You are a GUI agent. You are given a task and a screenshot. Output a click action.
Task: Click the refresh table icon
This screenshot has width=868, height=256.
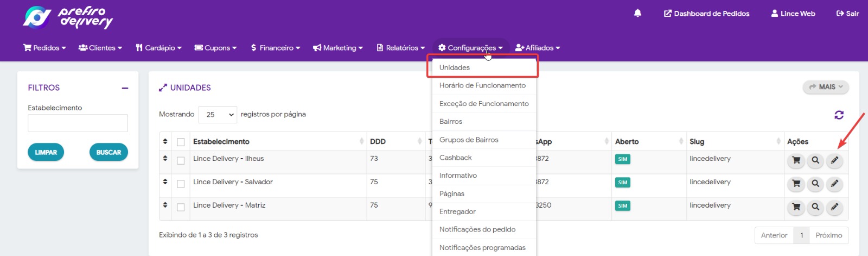(x=839, y=115)
